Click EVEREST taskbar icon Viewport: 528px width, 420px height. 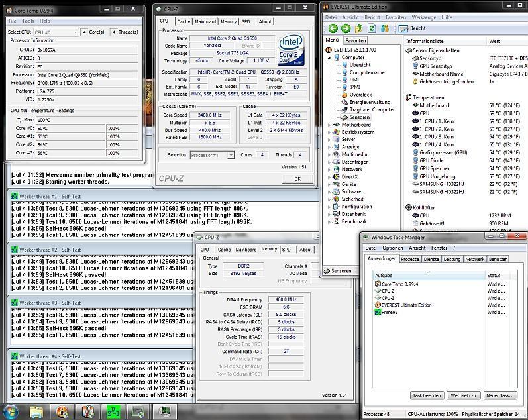pyautogui.click(x=62, y=411)
